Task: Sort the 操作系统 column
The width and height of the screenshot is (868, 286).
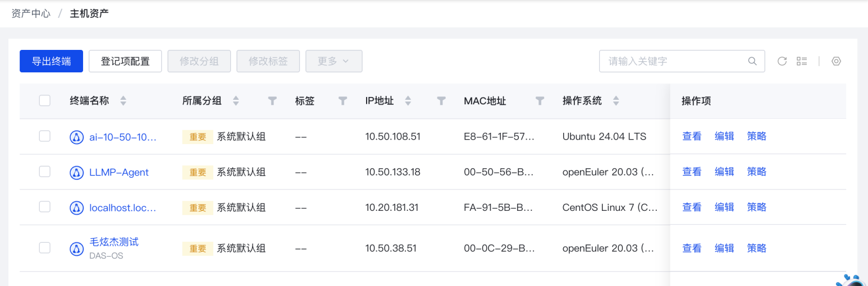Action: (x=616, y=101)
